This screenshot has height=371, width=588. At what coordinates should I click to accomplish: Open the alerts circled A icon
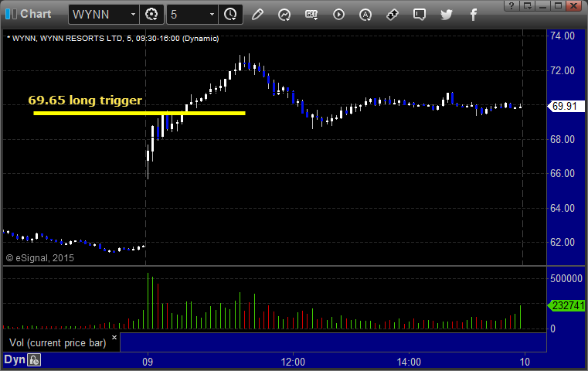pos(365,15)
